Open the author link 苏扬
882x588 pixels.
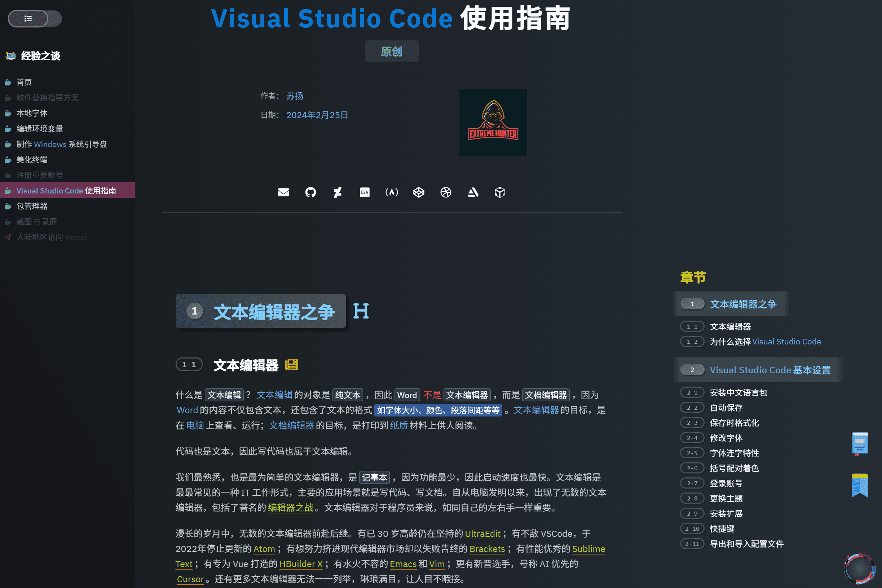[x=295, y=96]
